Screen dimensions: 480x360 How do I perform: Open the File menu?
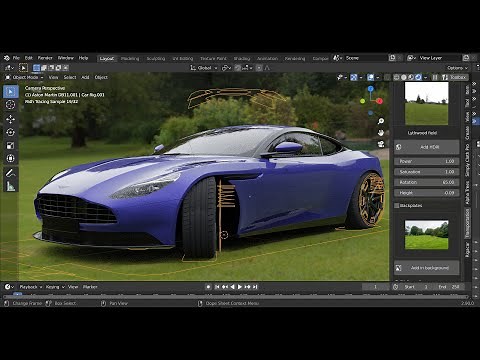point(16,58)
